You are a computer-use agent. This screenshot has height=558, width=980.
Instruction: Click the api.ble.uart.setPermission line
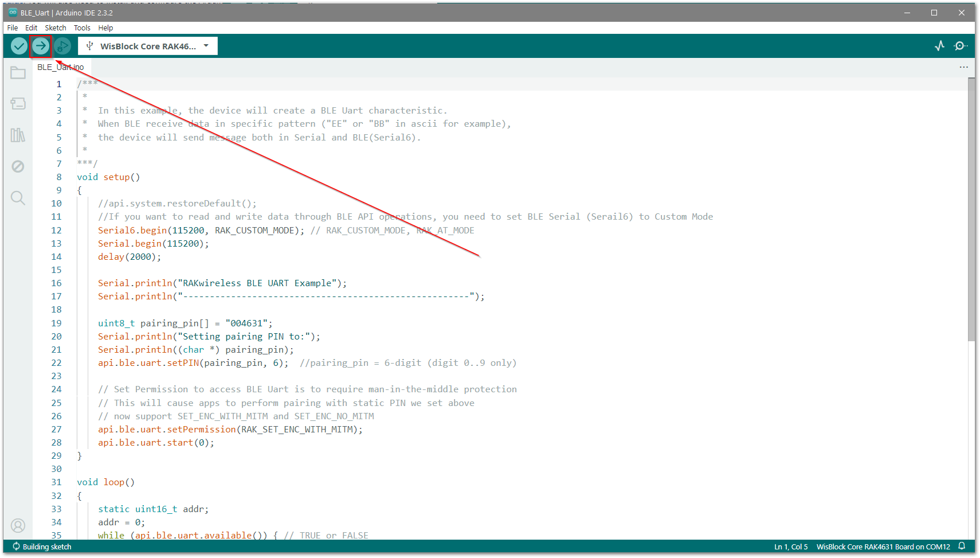pyautogui.click(x=230, y=430)
